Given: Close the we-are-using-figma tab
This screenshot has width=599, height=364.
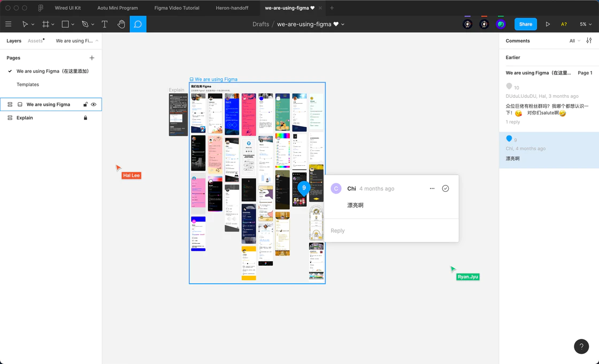Looking at the screenshot, I should 320,7.
